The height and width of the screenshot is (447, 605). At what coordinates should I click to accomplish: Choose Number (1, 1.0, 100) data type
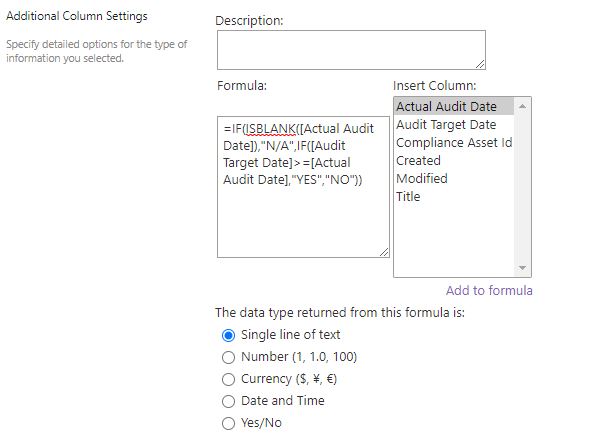(228, 358)
